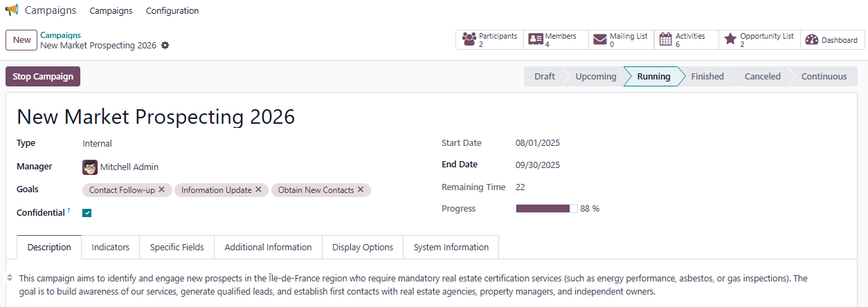View campaign Members list

(x=553, y=40)
